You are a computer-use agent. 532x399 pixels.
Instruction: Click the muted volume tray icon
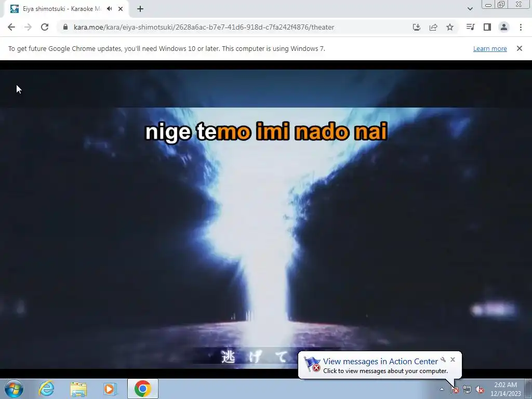click(x=480, y=390)
